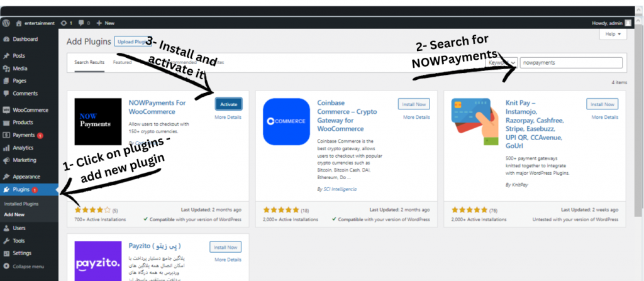644x281 pixels.
Task: Open More Details for Knit Pay
Action: 604,117
